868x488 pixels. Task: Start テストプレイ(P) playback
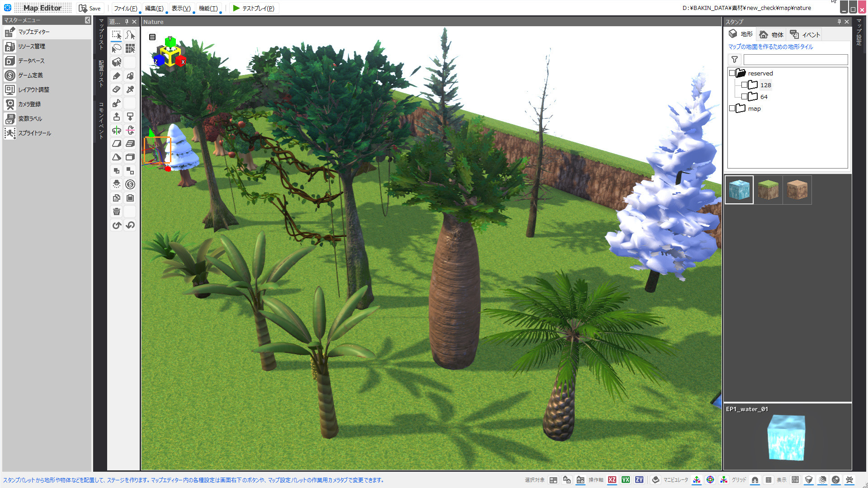(254, 8)
